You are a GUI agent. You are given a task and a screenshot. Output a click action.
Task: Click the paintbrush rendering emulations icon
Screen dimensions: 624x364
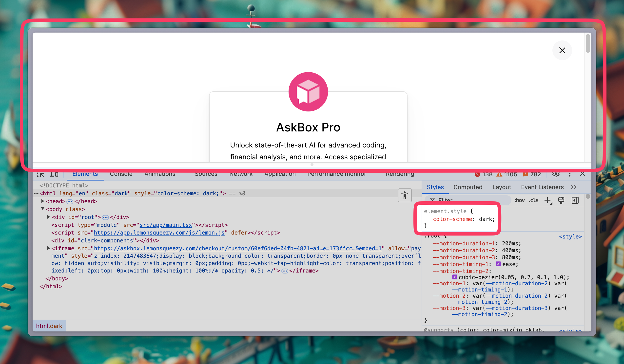pyautogui.click(x=561, y=200)
